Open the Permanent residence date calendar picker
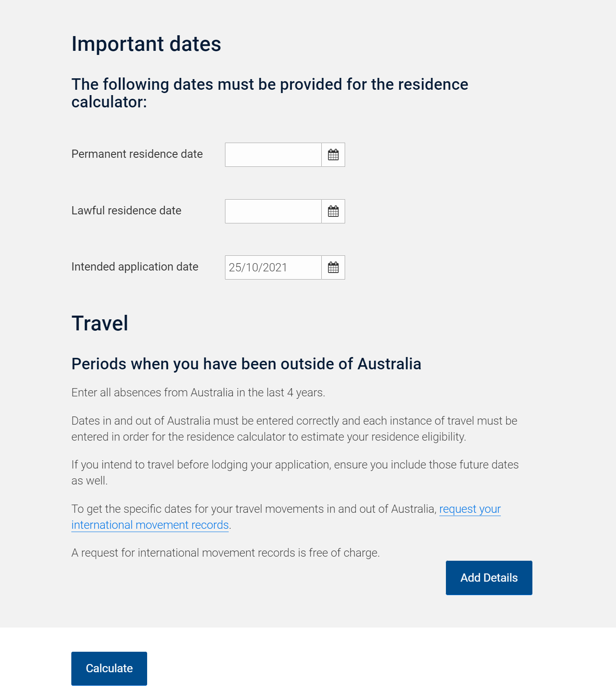The height and width of the screenshot is (696, 616). (x=333, y=155)
